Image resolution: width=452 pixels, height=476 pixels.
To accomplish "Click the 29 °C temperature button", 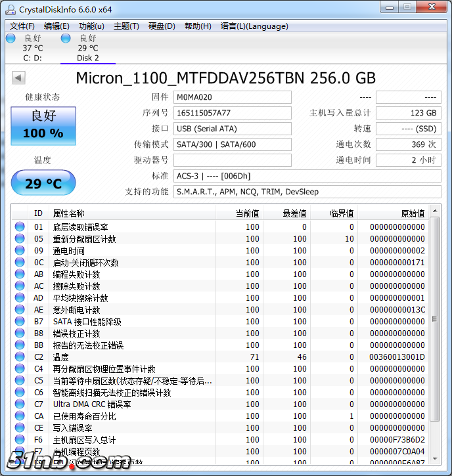I will click(43, 183).
